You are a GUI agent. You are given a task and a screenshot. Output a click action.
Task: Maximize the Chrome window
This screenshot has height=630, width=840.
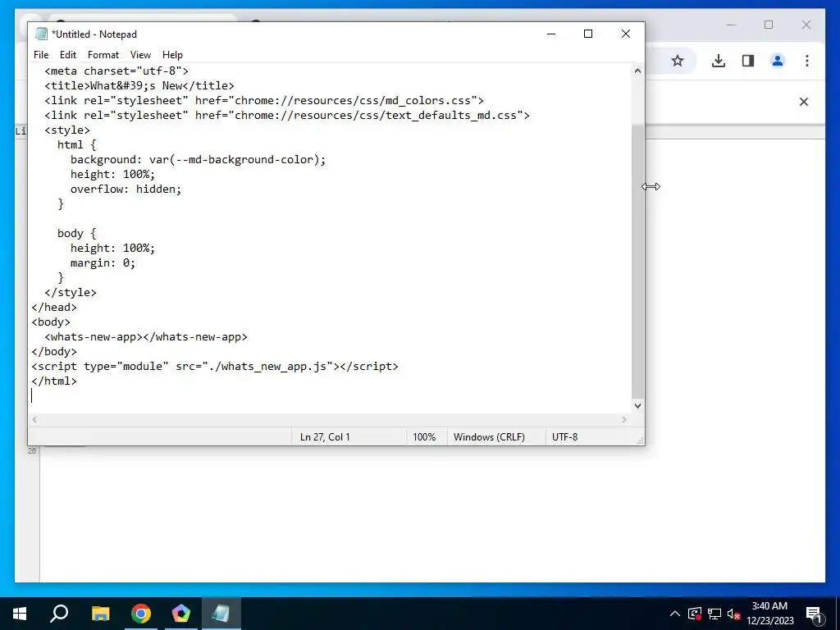[768, 25]
